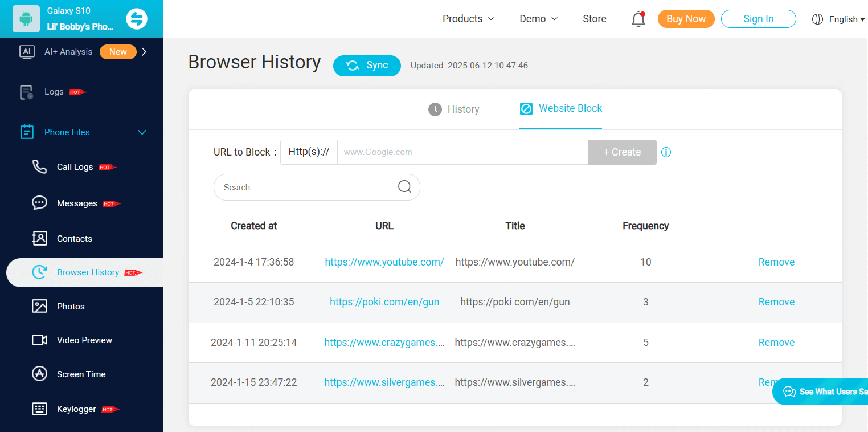868x432 pixels.
Task: Collapse the Phone Files chevron
Action: pos(142,132)
